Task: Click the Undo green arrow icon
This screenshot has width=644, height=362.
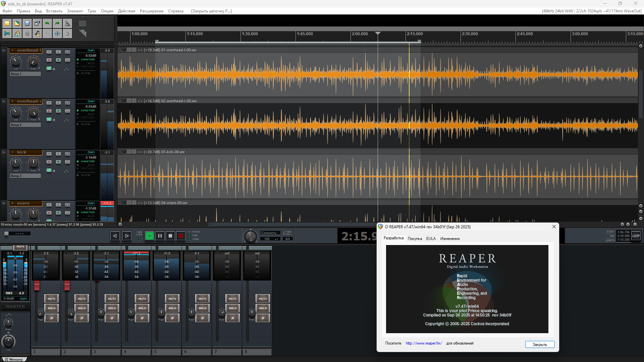Action: click(x=47, y=23)
